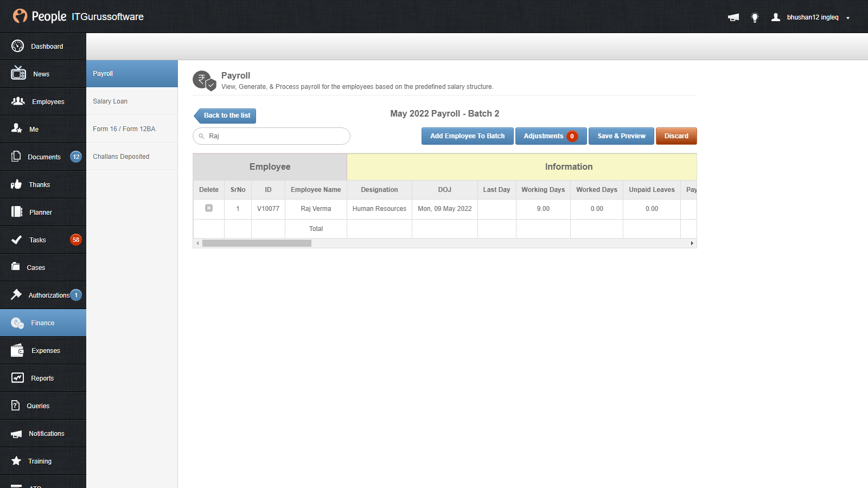
Task: Click the ID cell V10077
Action: point(268,209)
